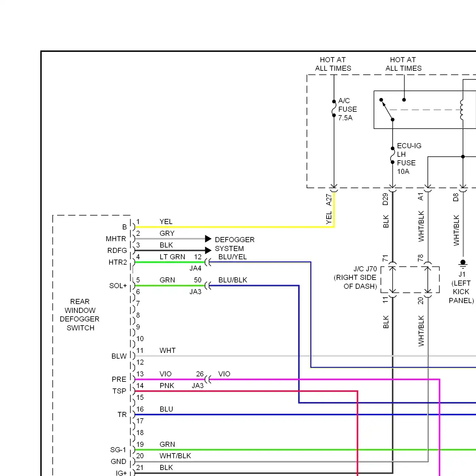Select the TSP terminal label
Screen dimensions: 476x476
(x=119, y=391)
